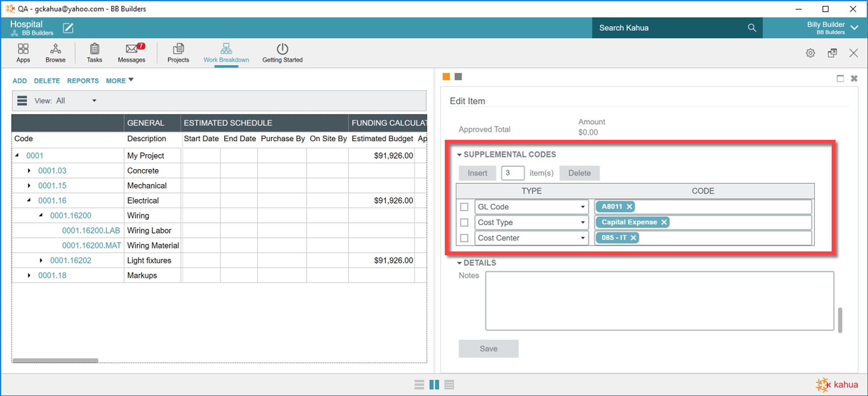This screenshot has width=868, height=396.
Task: Switch to split view layout icon
Action: tap(434, 385)
